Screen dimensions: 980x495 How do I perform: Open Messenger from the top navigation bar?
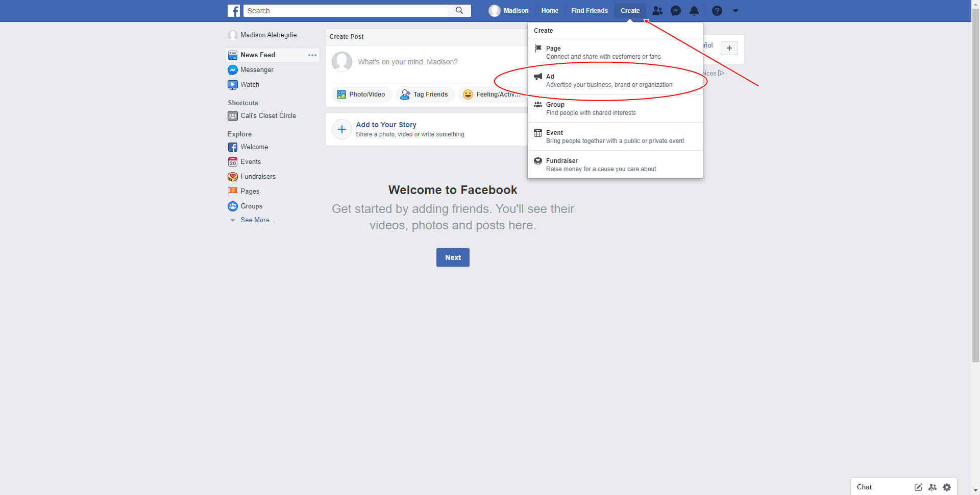(x=676, y=10)
